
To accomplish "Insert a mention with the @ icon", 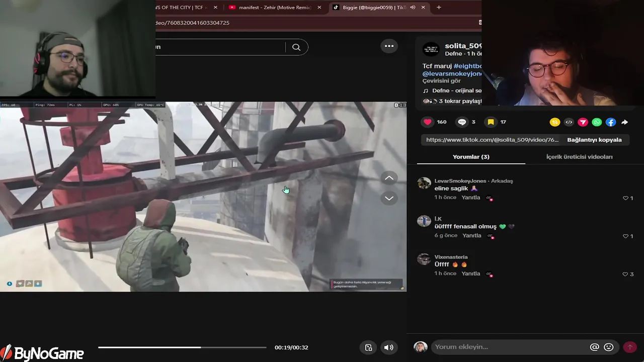I will click(x=595, y=347).
